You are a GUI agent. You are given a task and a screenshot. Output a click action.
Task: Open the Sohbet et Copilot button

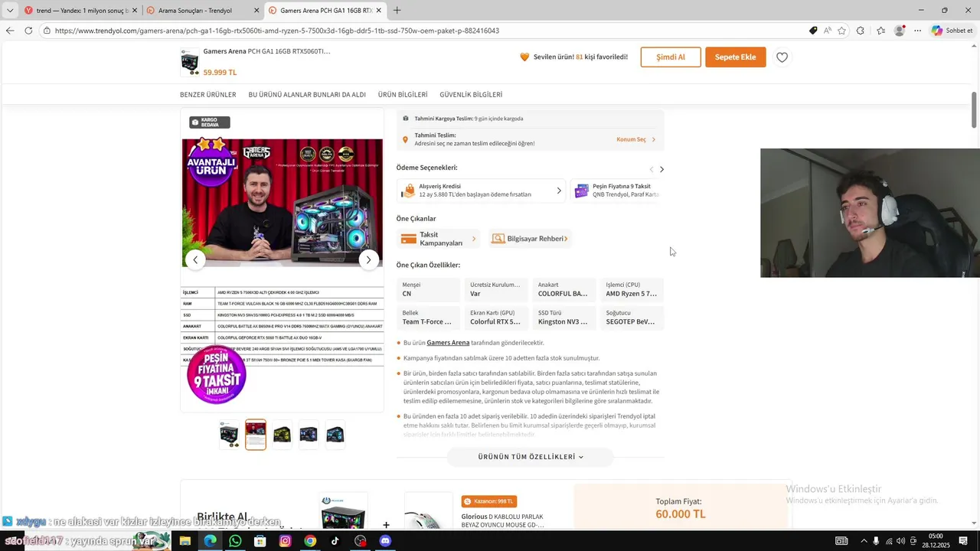[952, 31]
